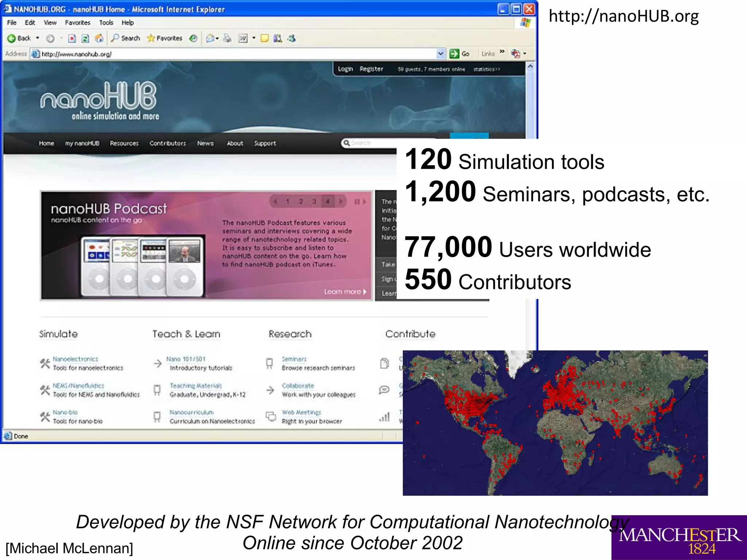Click the Edit with Word icon
Screen dimensions: 747x560
click(x=243, y=38)
